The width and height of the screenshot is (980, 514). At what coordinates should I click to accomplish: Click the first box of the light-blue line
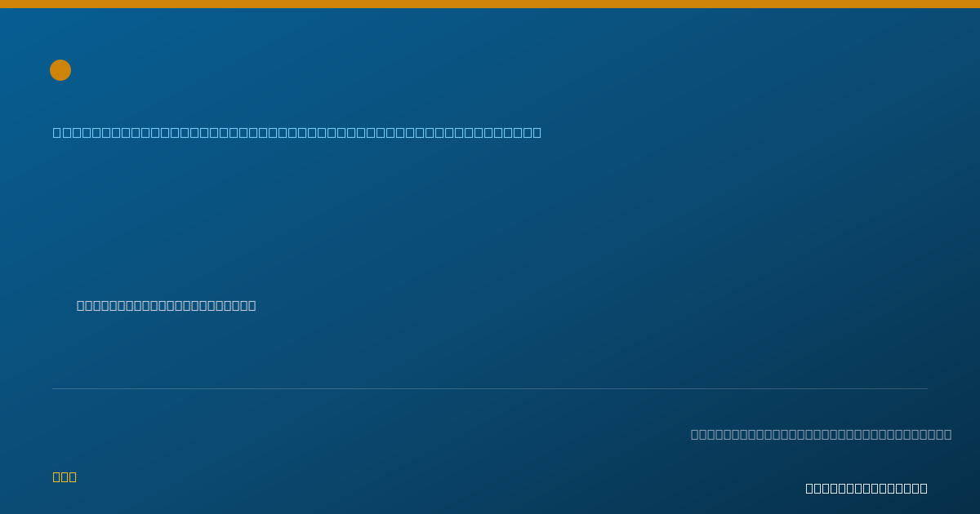(x=57, y=132)
